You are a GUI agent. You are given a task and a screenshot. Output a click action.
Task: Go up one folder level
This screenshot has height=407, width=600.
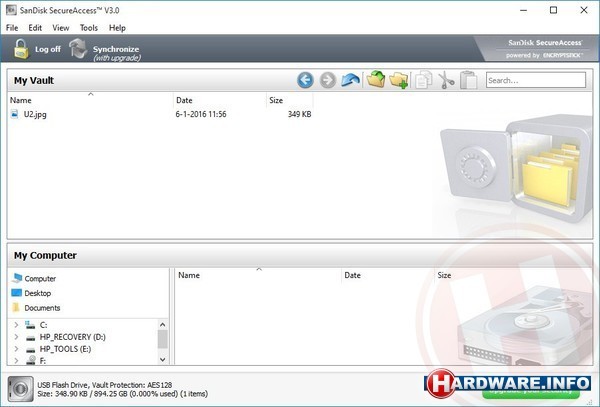(x=350, y=80)
